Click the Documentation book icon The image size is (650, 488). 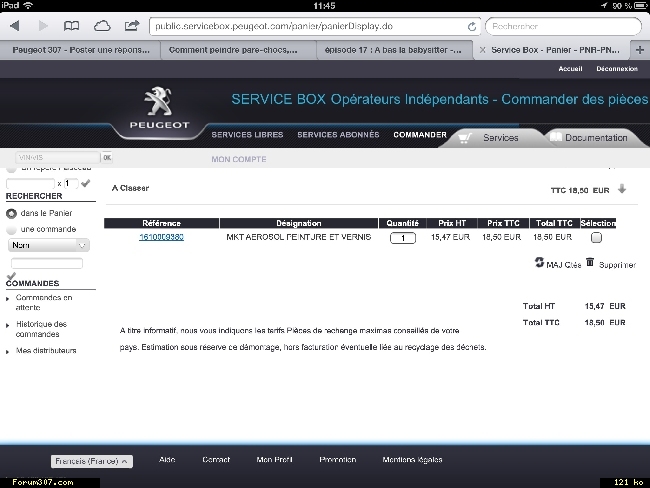point(555,137)
